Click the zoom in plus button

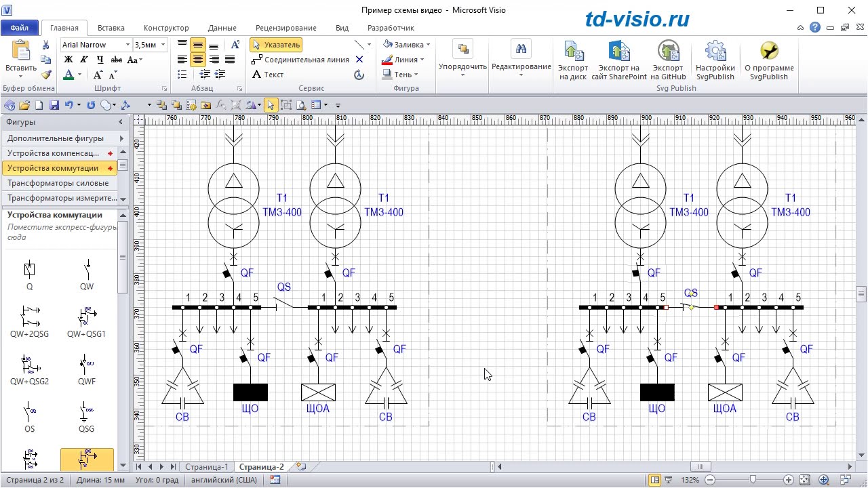click(788, 480)
